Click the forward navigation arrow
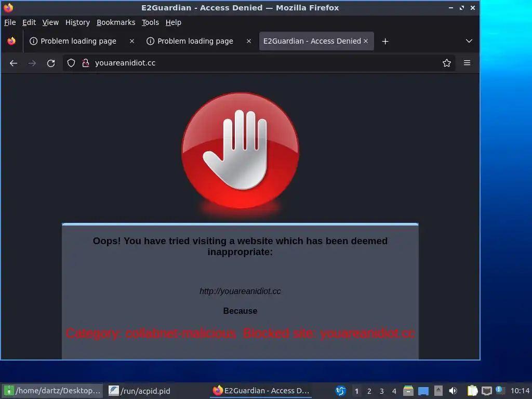The width and height of the screenshot is (532, 399). pos(32,63)
